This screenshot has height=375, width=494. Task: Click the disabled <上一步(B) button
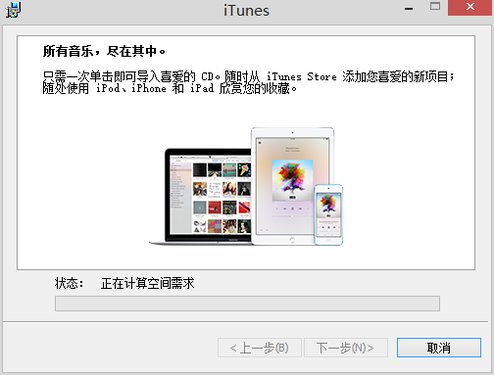[x=260, y=348]
